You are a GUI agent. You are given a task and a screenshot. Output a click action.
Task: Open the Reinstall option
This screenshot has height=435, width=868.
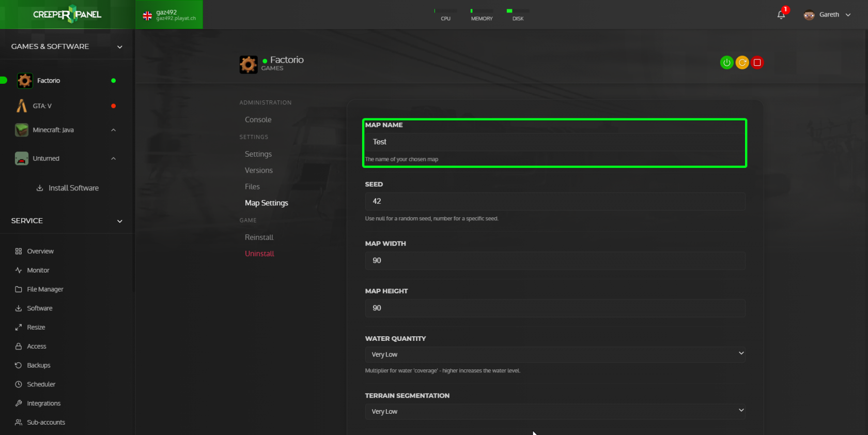click(259, 237)
